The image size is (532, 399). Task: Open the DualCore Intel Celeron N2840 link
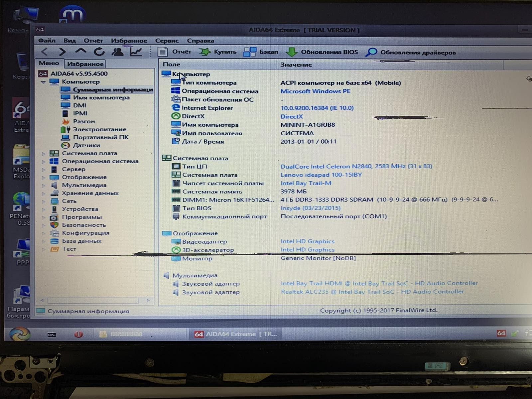point(356,166)
